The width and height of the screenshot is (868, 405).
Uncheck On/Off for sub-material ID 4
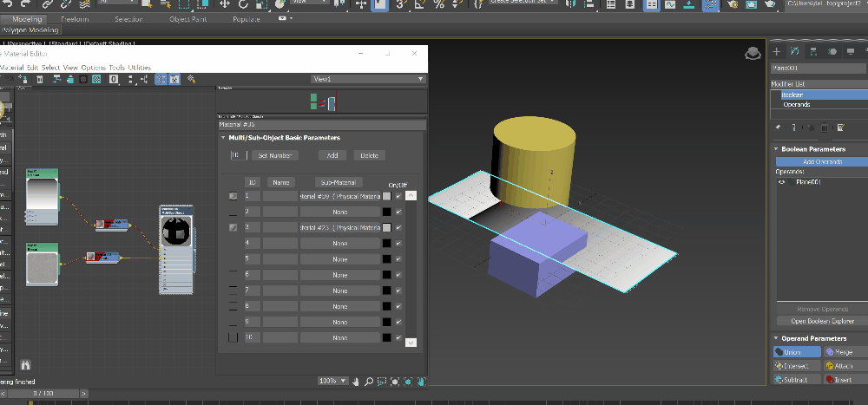398,243
